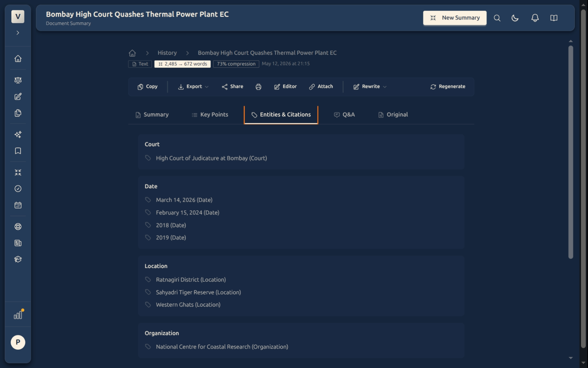Open the P user avatar
This screenshot has height=368, width=588.
pos(18,342)
